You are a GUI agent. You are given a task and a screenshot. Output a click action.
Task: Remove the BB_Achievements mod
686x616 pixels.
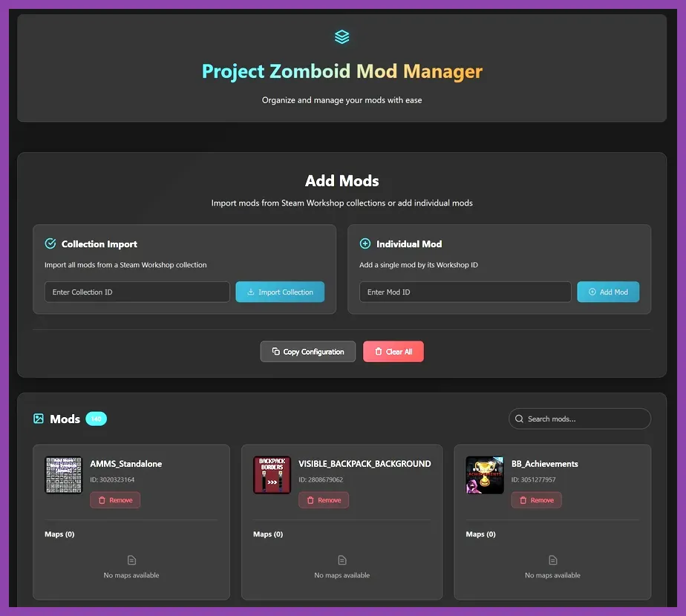[x=536, y=500]
